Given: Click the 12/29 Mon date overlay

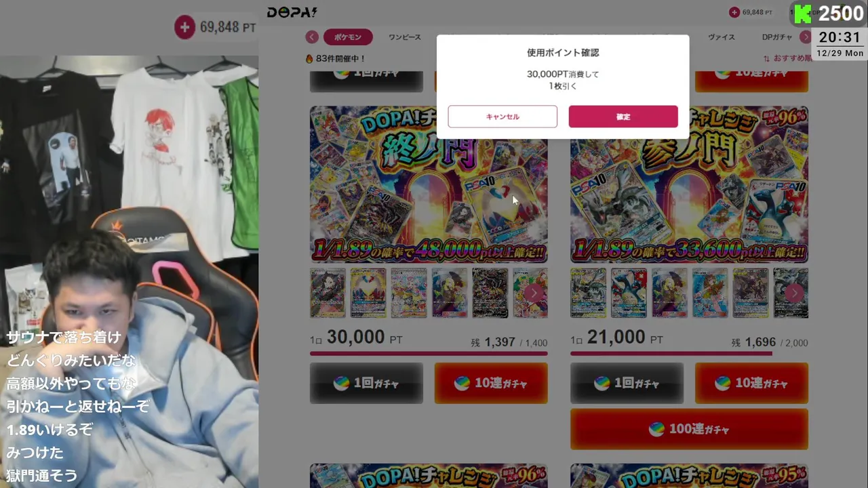Looking at the screenshot, I should [840, 53].
